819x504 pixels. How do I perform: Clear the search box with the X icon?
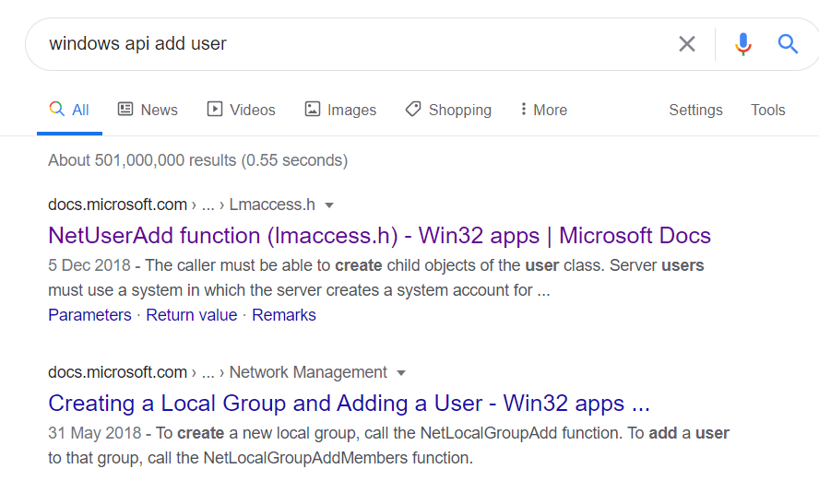[687, 44]
